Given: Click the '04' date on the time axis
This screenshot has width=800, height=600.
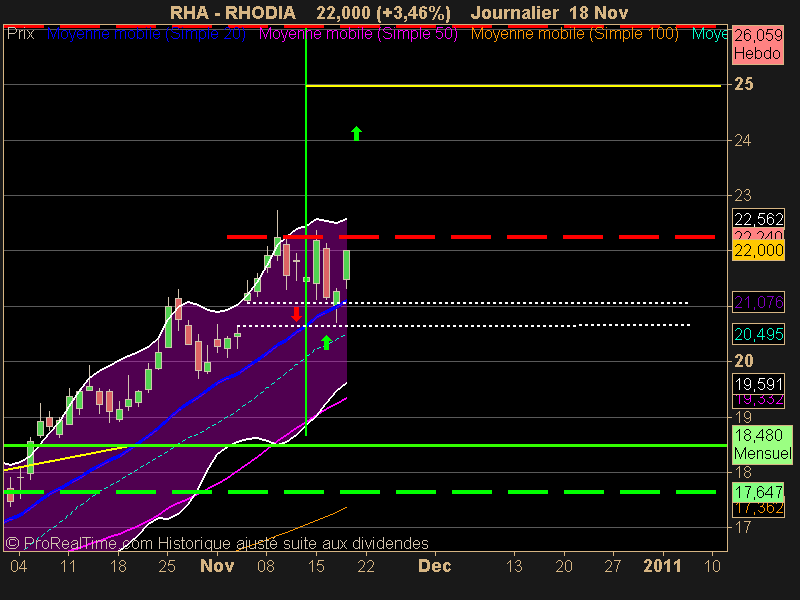Looking at the screenshot, I should point(19,566).
